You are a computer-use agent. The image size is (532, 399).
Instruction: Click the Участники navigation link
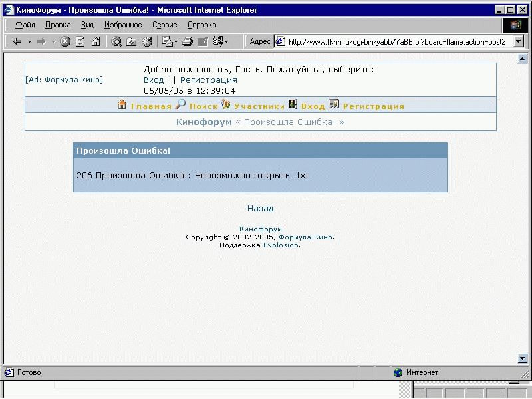click(259, 106)
